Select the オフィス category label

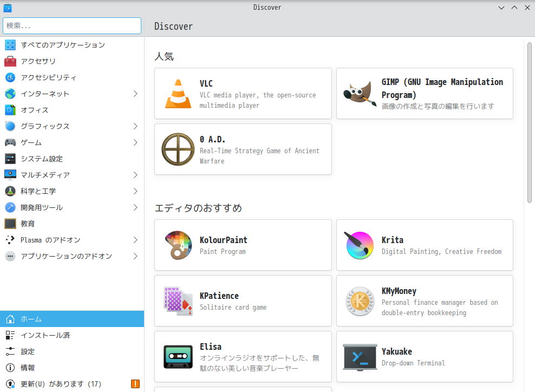tap(35, 110)
